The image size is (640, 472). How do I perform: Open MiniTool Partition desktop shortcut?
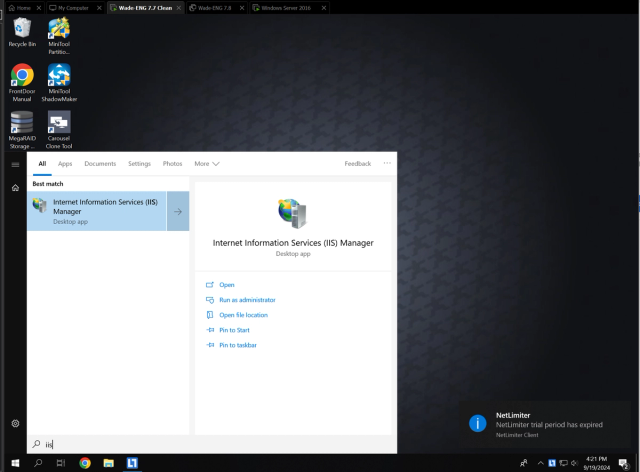(x=59, y=36)
